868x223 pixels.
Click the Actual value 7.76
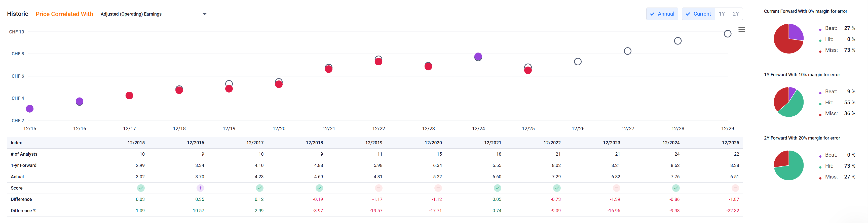(675, 176)
